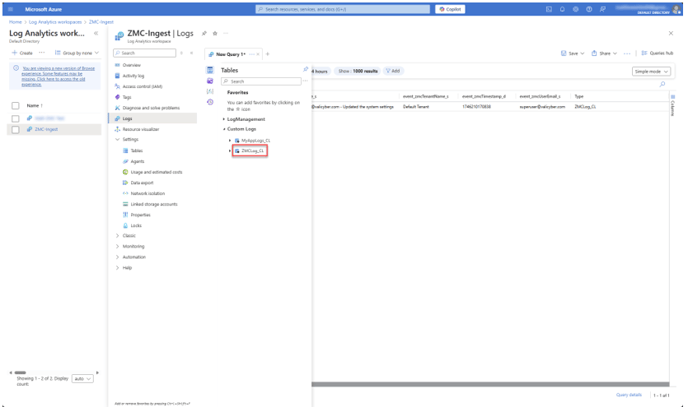Viewport: 688px width, 407px height.
Task: Add a filter with the Add button
Action: point(393,71)
